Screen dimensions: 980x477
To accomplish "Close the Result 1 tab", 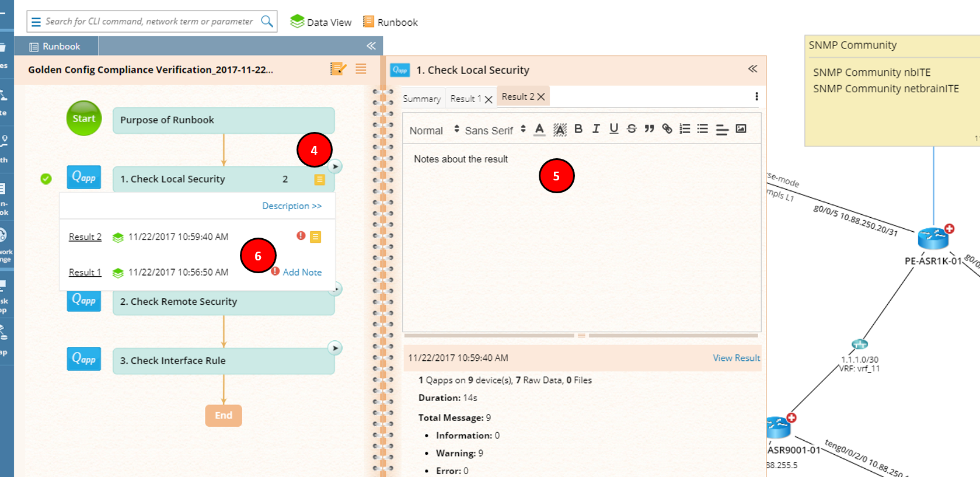I will [x=489, y=100].
